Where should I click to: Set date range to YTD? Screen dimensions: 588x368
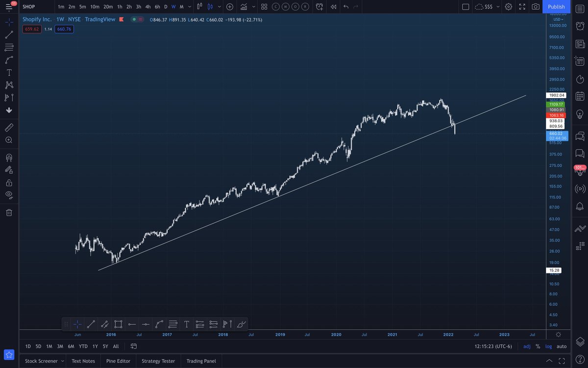tap(83, 346)
